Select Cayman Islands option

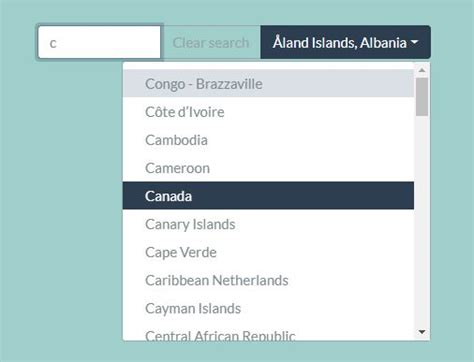pos(268,308)
